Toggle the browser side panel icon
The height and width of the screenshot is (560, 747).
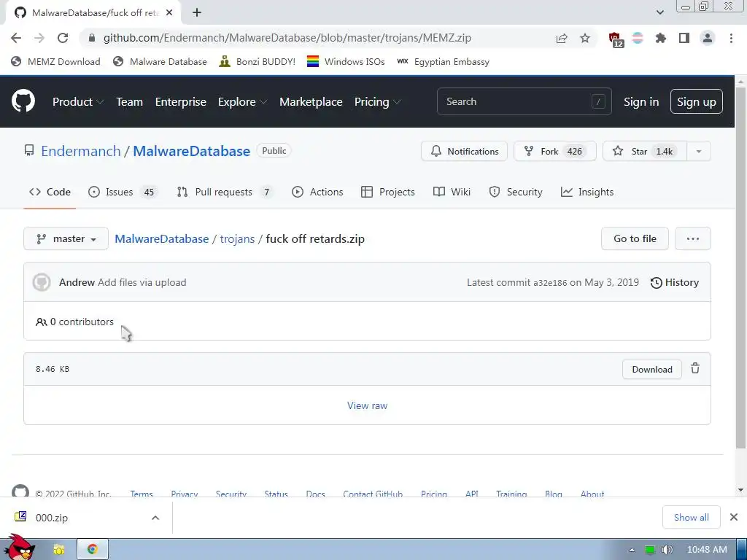[x=684, y=38]
